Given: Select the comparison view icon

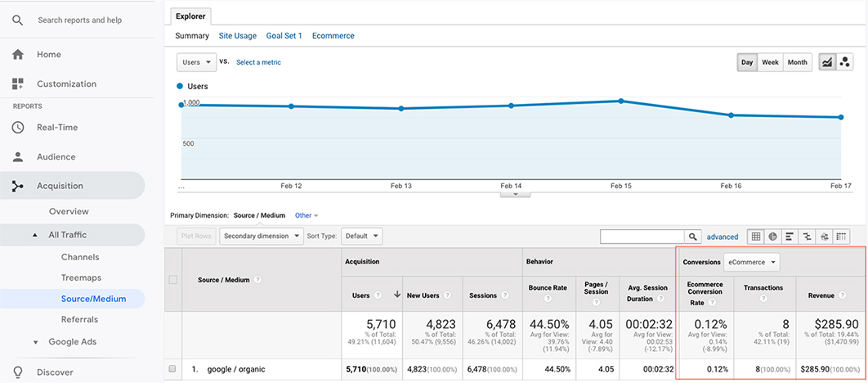Looking at the screenshot, I should 807,237.
